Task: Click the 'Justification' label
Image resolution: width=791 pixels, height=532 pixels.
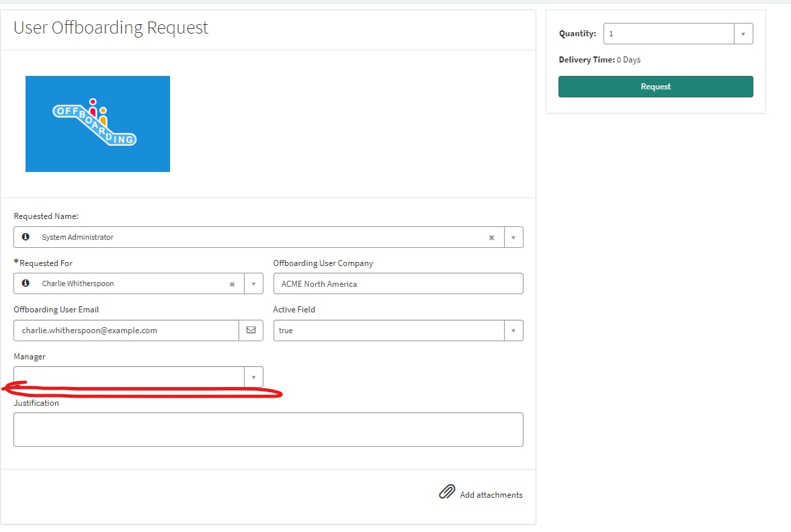Action: click(36, 403)
